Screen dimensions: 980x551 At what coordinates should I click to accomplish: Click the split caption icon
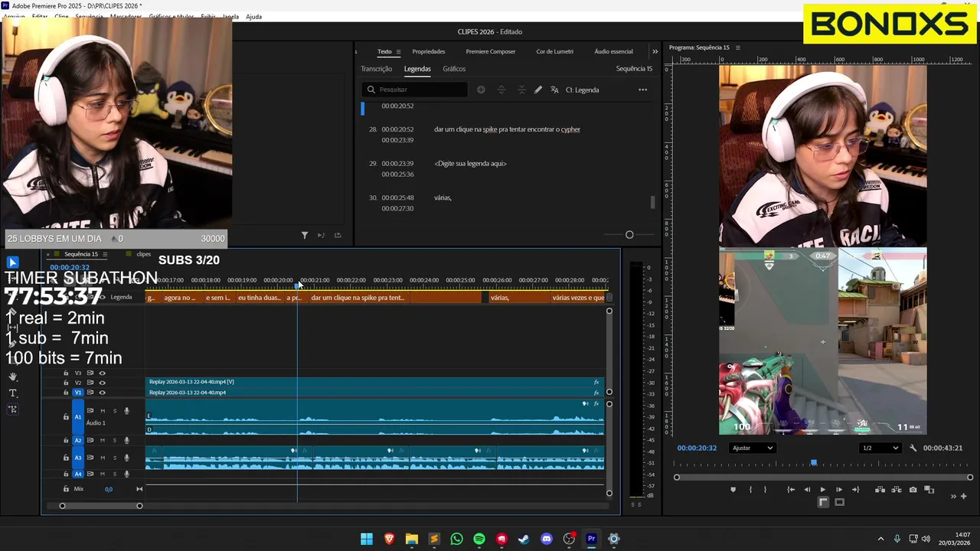coord(501,90)
